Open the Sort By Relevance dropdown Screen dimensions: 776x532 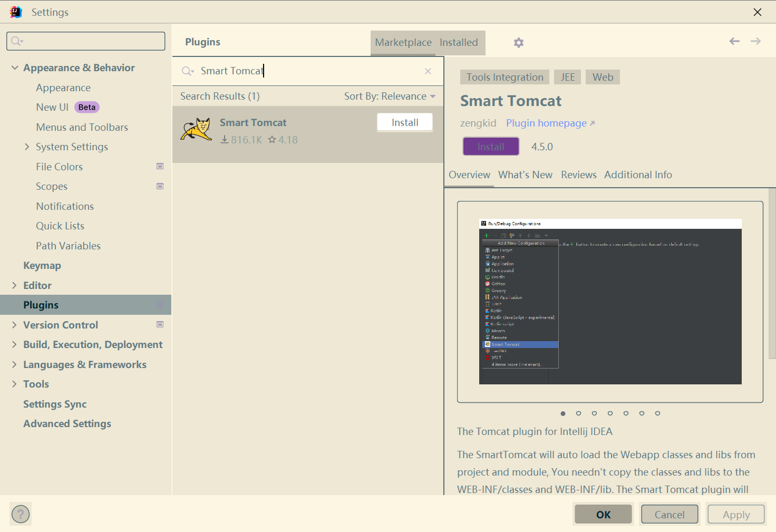coord(390,96)
